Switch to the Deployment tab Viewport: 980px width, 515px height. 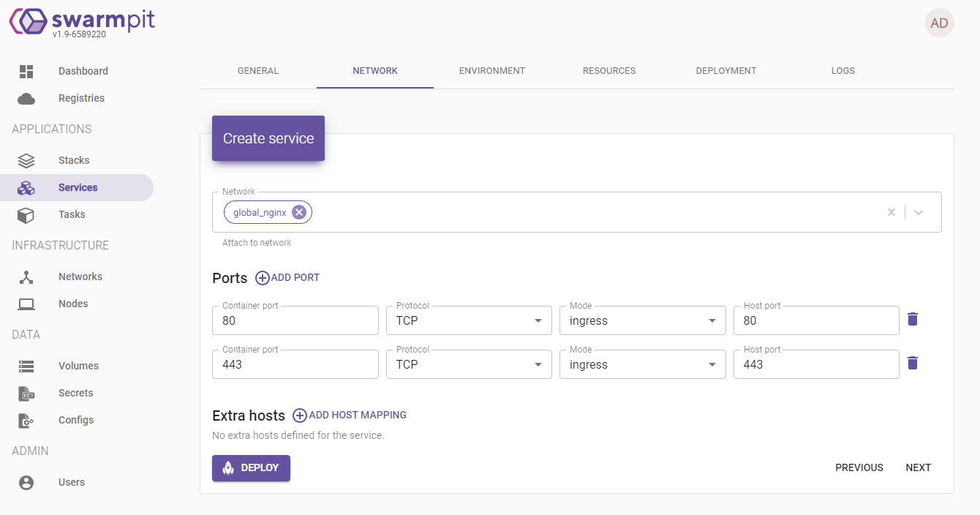coord(726,71)
